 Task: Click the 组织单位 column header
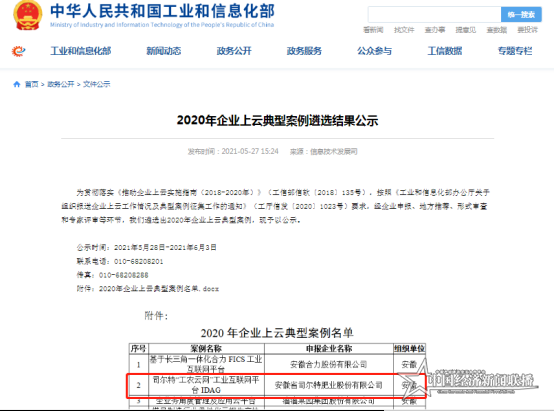[409, 349]
